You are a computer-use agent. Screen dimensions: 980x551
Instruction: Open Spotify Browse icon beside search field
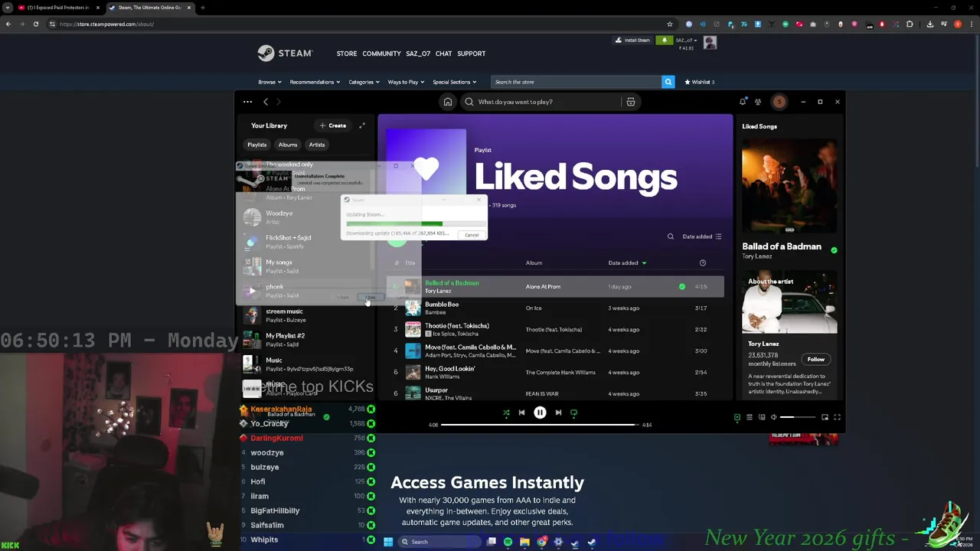tap(631, 102)
